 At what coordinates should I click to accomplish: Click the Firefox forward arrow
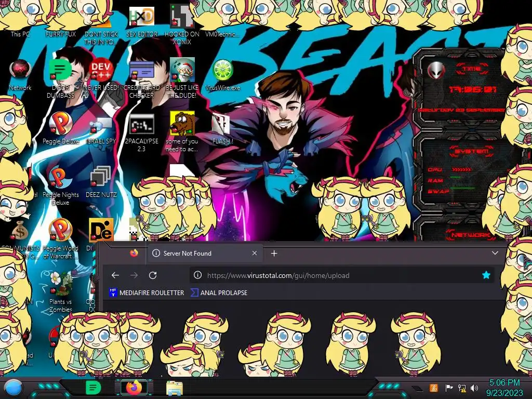click(x=134, y=275)
